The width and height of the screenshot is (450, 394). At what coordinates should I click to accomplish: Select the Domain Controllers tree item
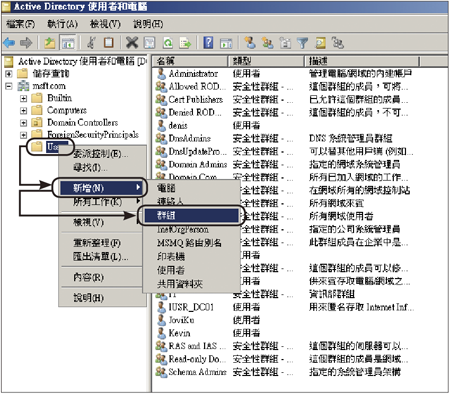83,123
